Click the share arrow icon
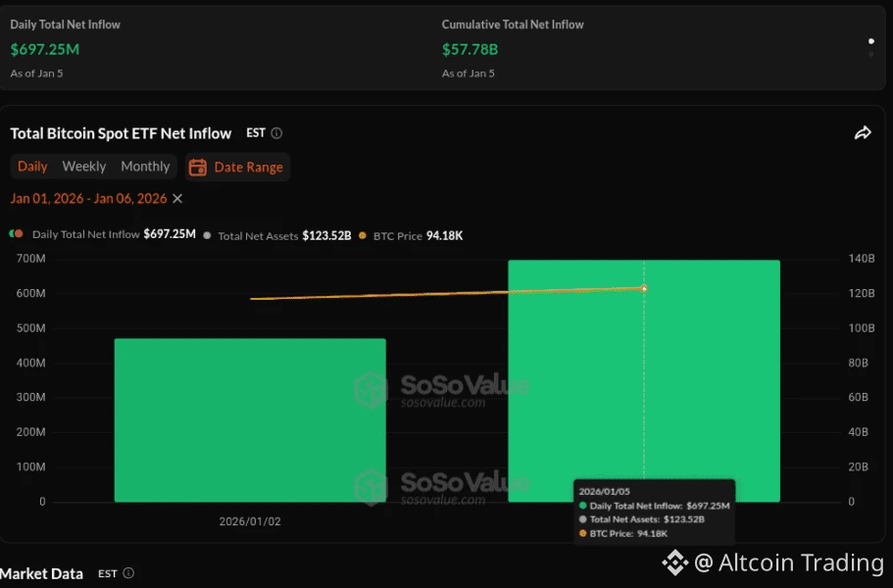This screenshot has height=588, width=893. coord(863,133)
